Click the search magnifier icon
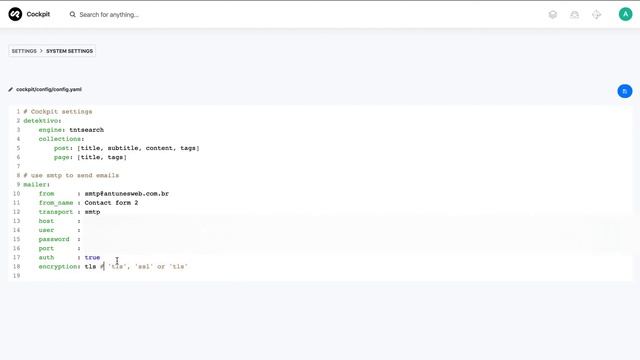The image size is (640, 360). pos(73,14)
